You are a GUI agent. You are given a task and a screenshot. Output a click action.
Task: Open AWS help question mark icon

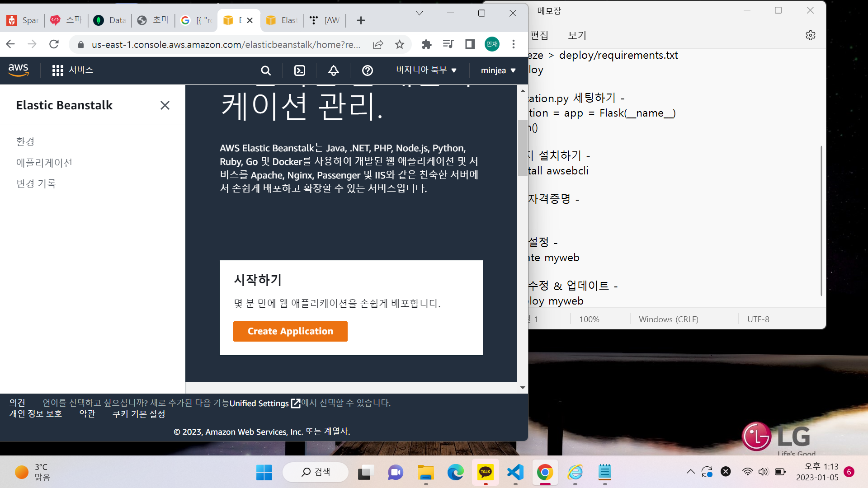(x=368, y=70)
